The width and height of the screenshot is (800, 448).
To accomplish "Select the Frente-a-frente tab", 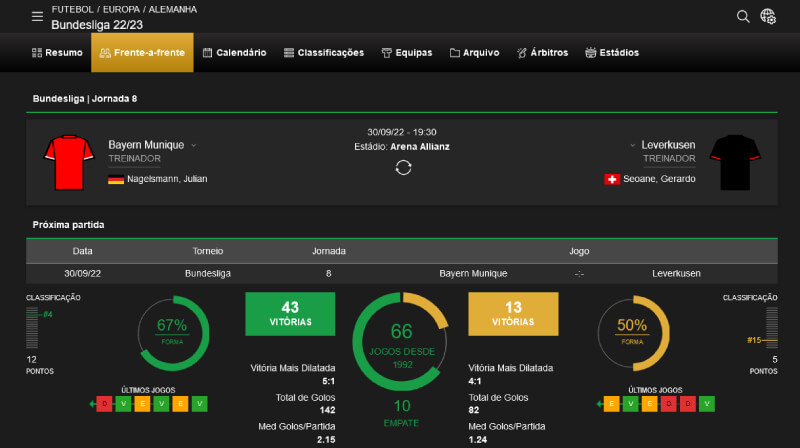I will tap(142, 53).
